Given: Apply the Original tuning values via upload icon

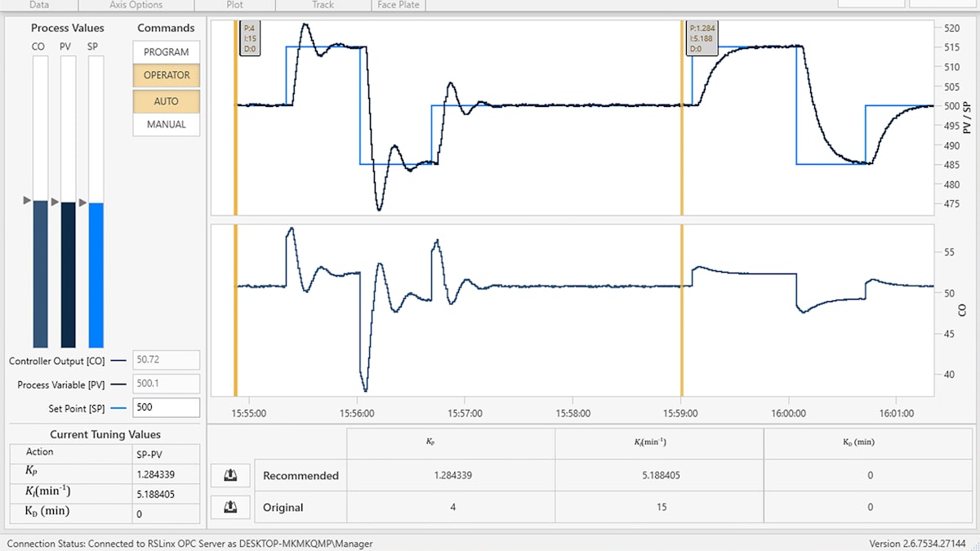Looking at the screenshot, I should [230, 506].
